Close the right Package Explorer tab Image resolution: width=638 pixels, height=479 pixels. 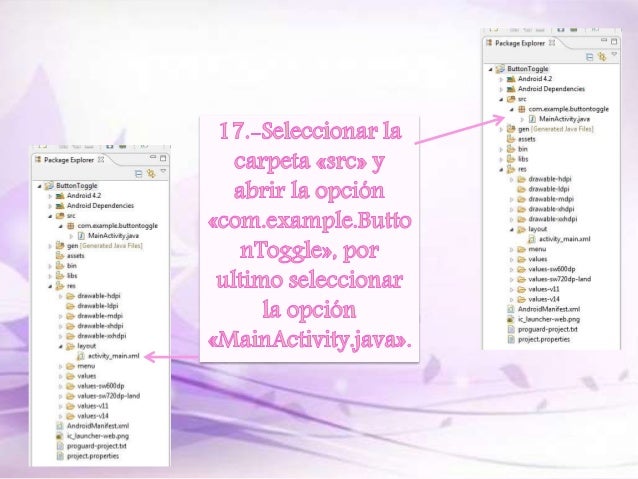point(552,42)
